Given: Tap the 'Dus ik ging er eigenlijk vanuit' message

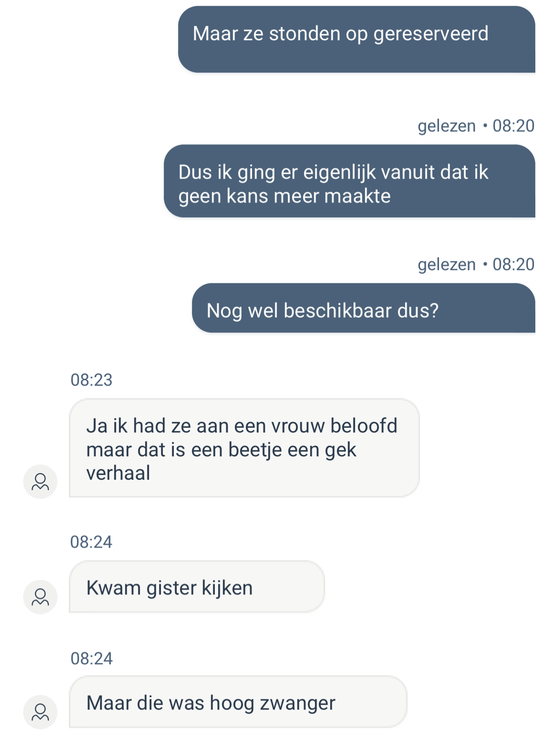Looking at the screenshot, I should pos(349,181).
